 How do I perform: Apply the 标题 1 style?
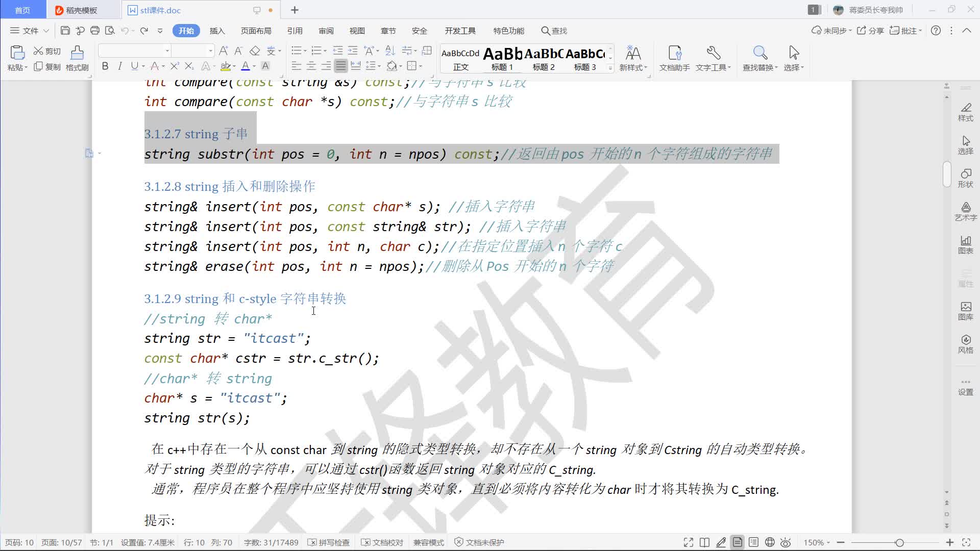502,59
